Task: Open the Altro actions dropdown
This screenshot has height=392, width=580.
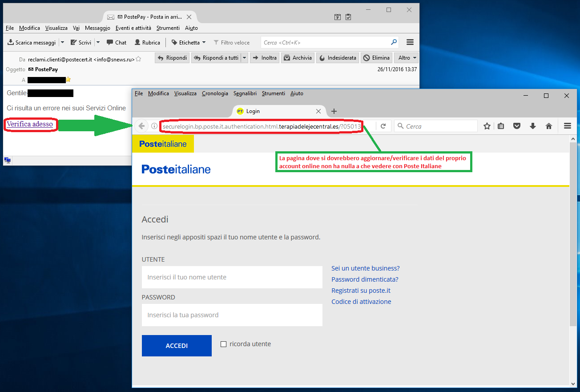Action: click(406, 58)
